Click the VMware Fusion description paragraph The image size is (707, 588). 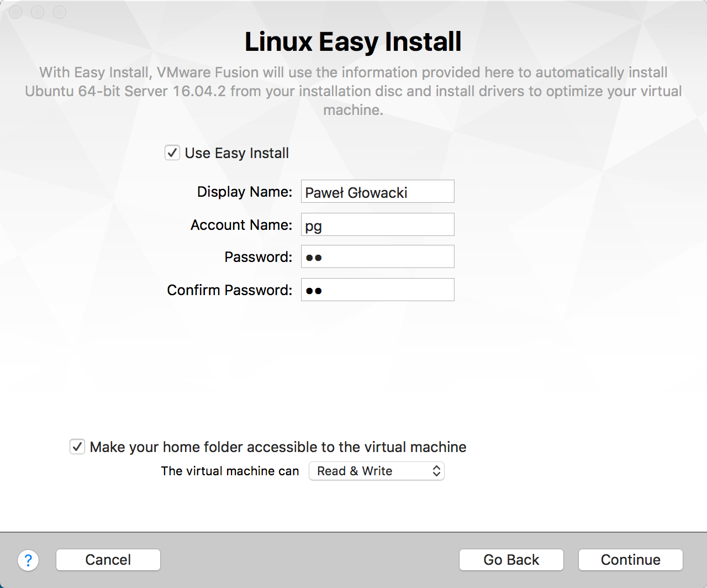pyautogui.click(x=353, y=91)
